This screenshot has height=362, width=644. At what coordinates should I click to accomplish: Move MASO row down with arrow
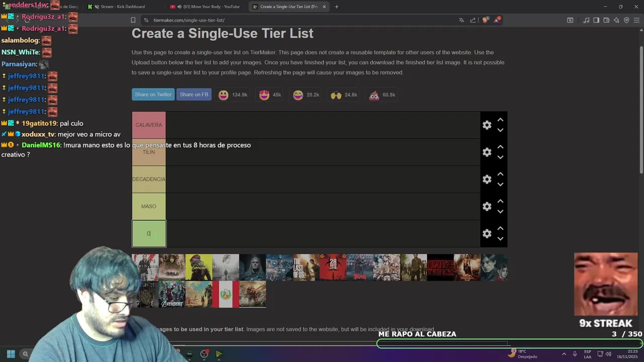(x=500, y=212)
